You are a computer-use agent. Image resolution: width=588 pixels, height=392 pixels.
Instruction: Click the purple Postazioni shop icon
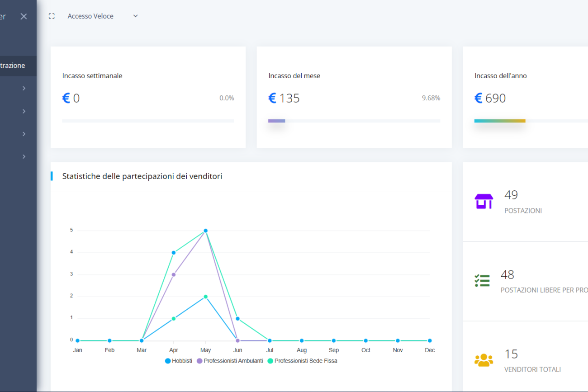click(484, 201)
